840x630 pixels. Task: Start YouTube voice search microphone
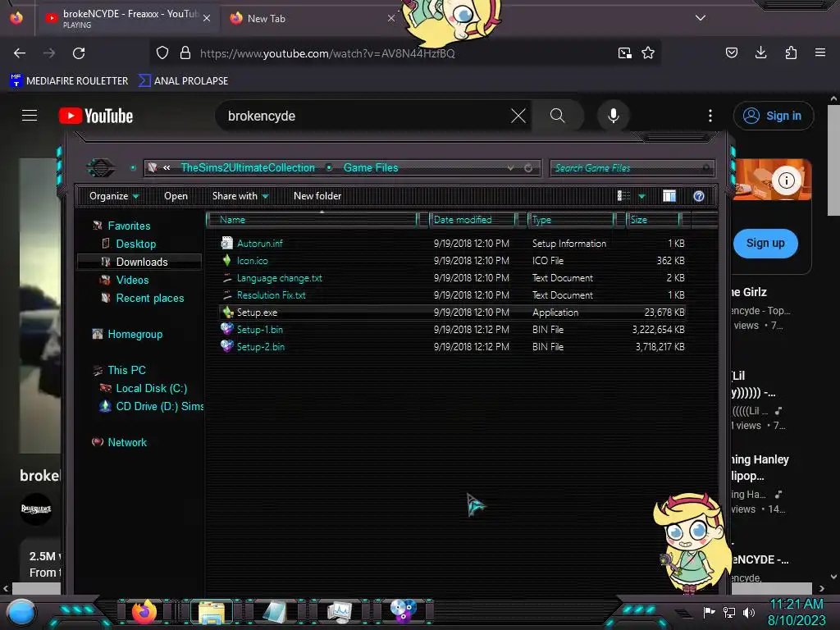click(614, 116)
